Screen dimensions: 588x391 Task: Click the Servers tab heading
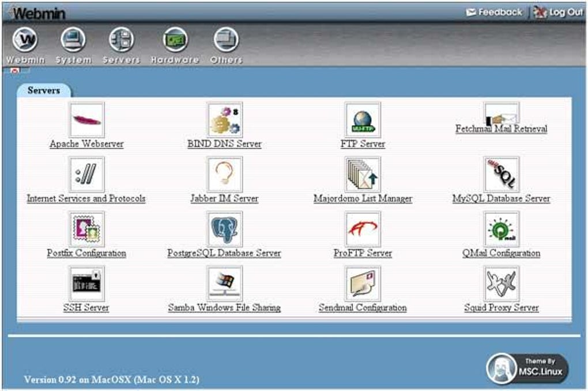(x=43, y=91)
